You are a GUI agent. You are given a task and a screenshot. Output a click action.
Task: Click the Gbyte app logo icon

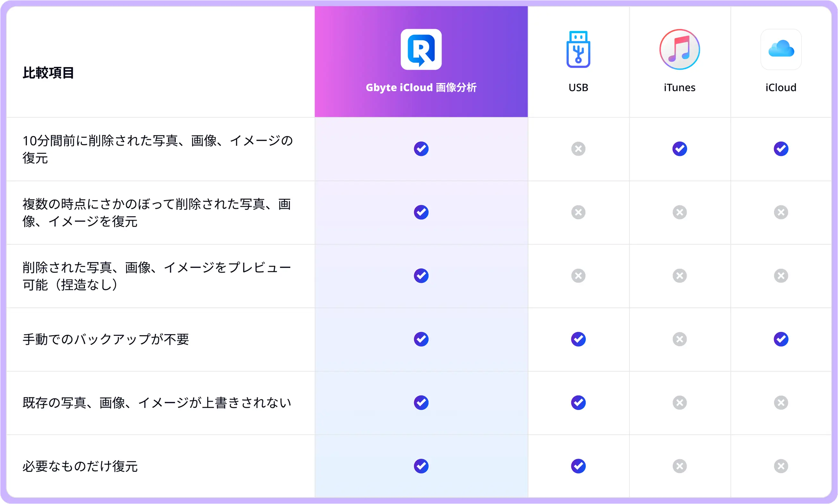pos(421,50)
